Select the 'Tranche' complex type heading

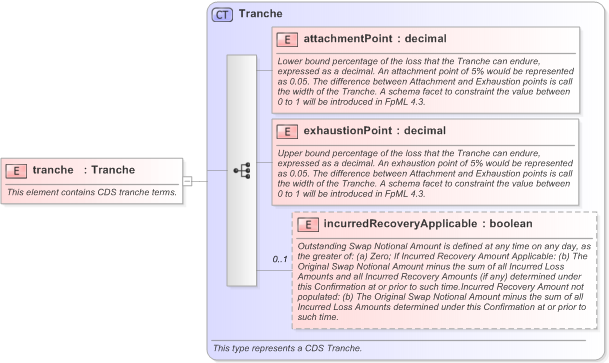click(261, 14)
